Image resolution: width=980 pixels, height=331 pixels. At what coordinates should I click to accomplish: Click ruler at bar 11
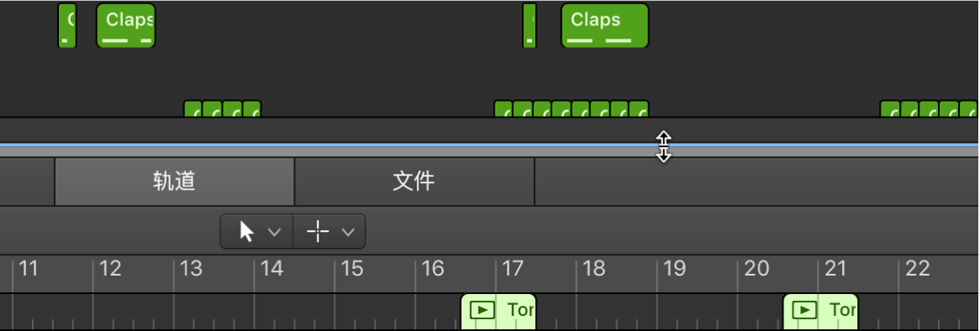click(28, 269)
